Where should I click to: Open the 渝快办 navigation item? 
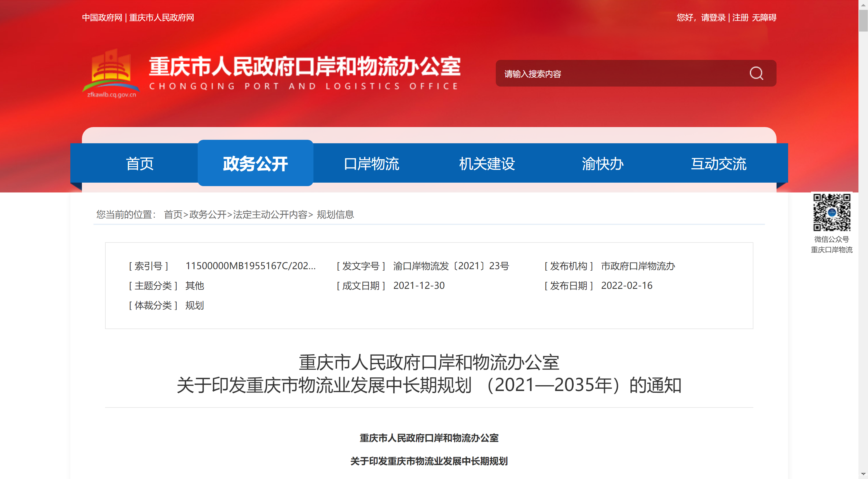[x=603, y=164]
